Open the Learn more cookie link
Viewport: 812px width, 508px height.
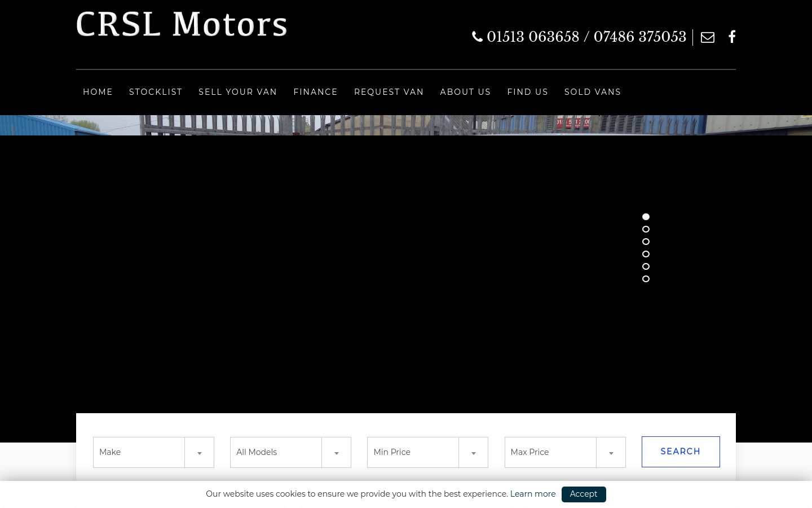(x=533, y=494)
